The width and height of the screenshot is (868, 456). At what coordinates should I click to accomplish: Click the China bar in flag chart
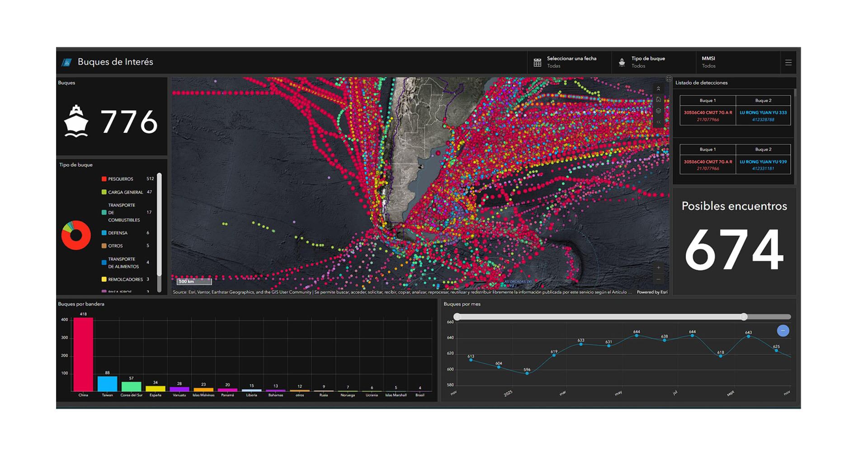(83, 354)
